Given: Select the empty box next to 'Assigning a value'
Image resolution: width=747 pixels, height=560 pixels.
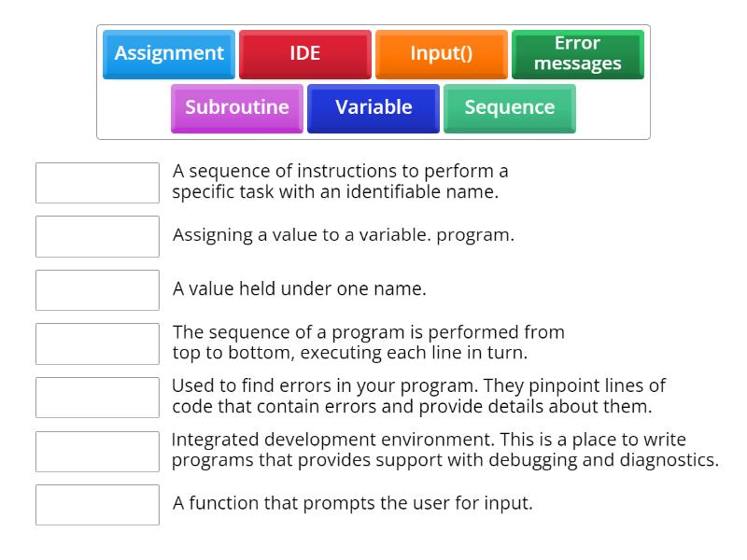Looking at the screenshot, I should [x=97, y=236].
